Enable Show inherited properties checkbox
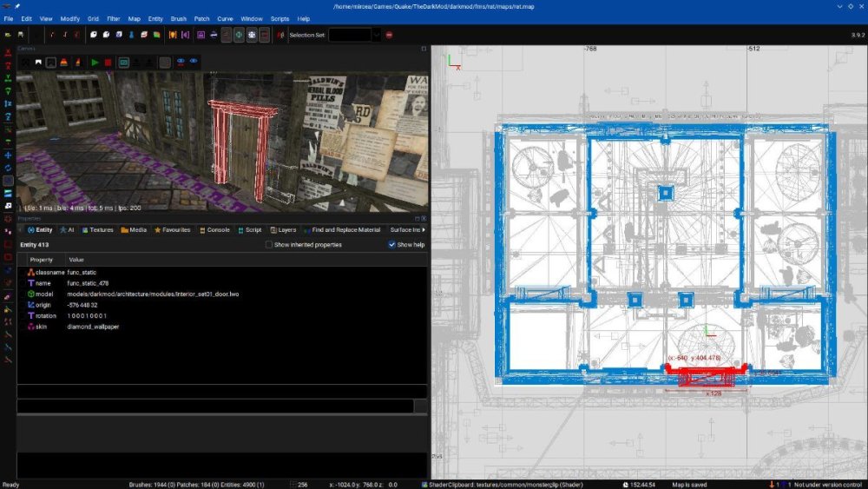The height and width of the screenshot is (489, 868). [269, 244]
